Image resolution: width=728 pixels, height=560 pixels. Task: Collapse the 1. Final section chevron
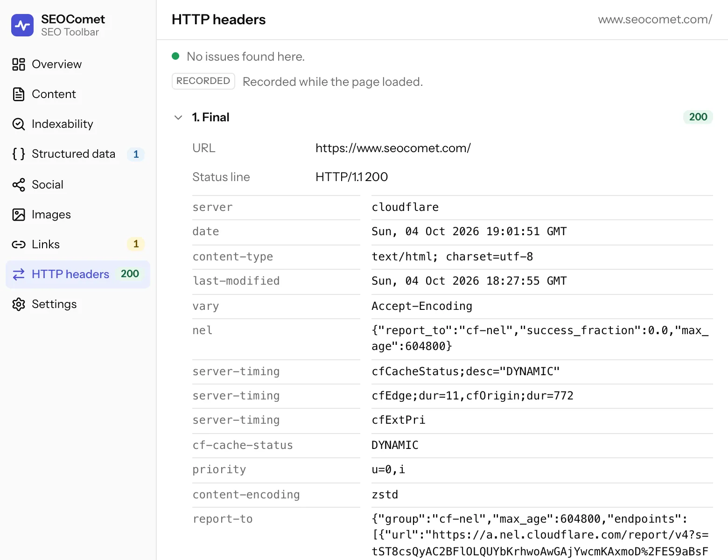coord(178,118)
